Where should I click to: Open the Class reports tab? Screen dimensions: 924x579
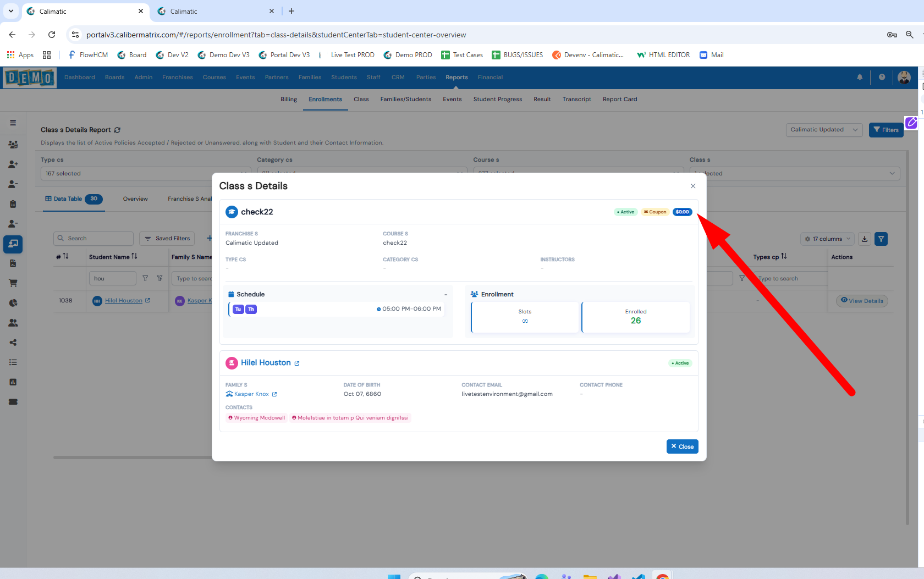[361, 100]
